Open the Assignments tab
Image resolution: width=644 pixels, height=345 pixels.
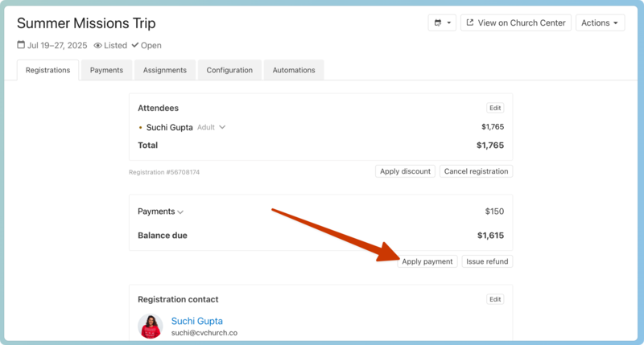coord(165,70)
